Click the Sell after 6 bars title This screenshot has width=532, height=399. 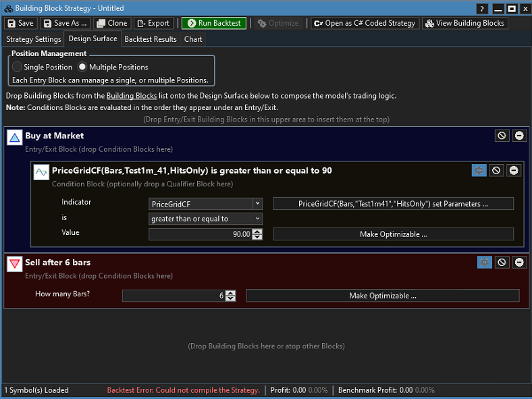pyautogui.click(x=57, y=262)
